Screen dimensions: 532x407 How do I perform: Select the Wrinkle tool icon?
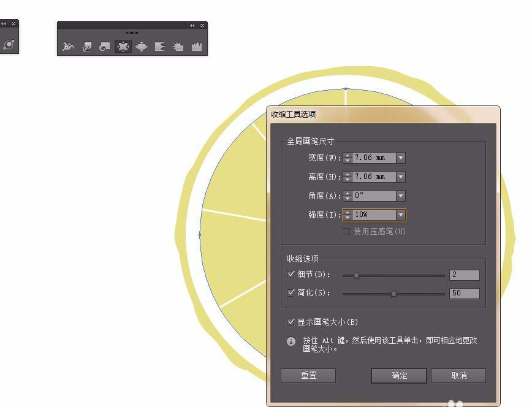tap(197, 46)
